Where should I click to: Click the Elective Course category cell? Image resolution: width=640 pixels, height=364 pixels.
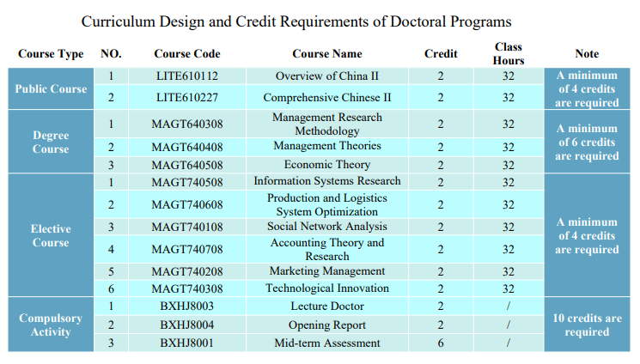(51, 235)
